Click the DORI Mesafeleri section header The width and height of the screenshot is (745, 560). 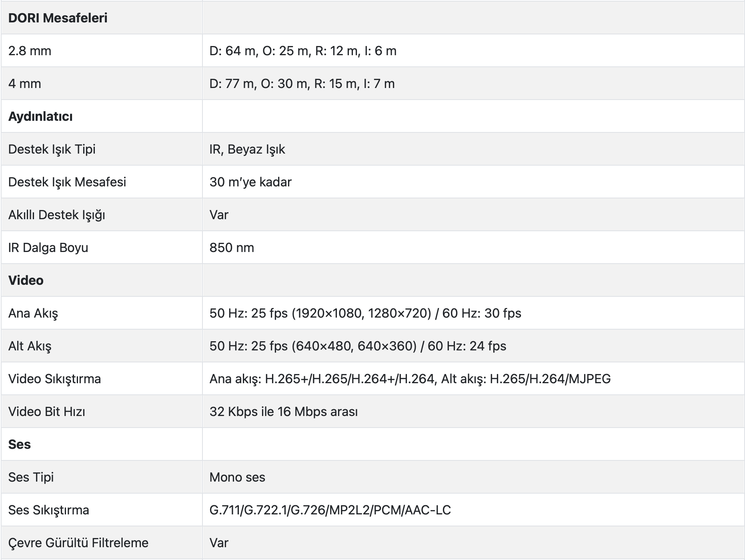(x=58, y=18)
